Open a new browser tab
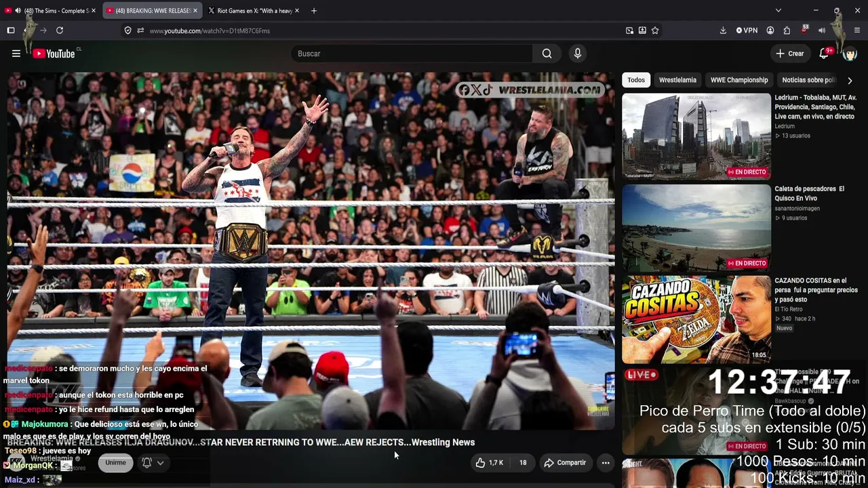This screenshot has height=488, width=868. click(313, 11)
